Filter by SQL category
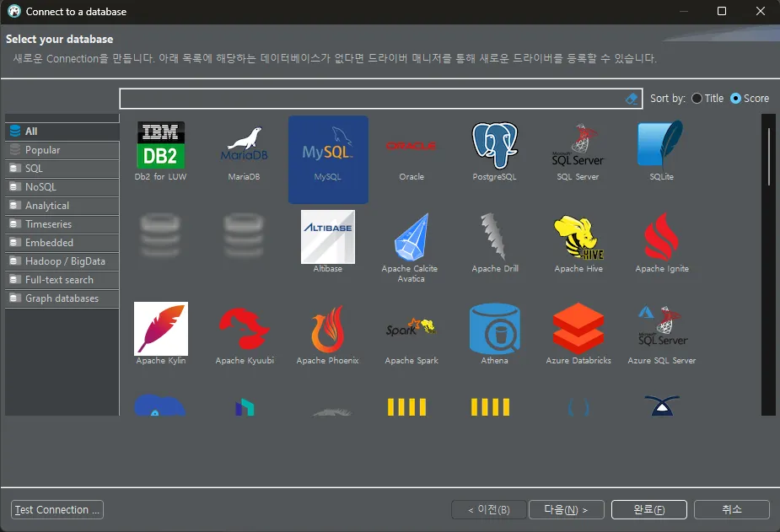 click(62, 169)
